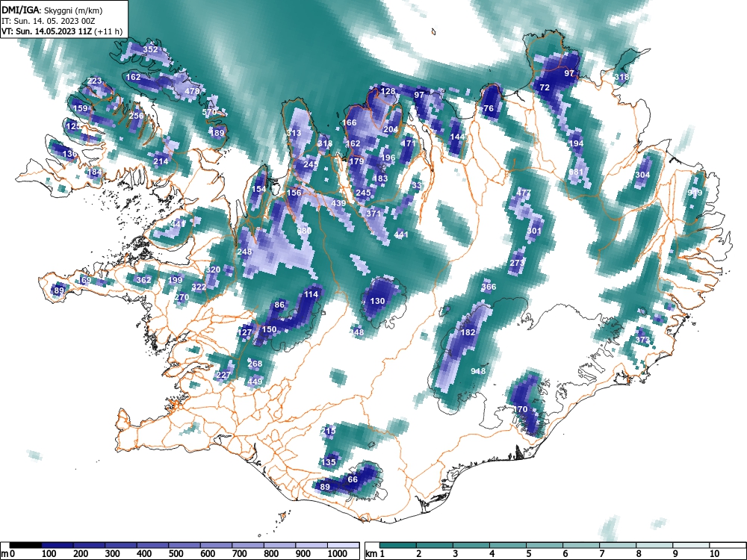The image size is (747, 560).
Task: Click the visibility value 681 on the map
Action: (x=576, y=172)
